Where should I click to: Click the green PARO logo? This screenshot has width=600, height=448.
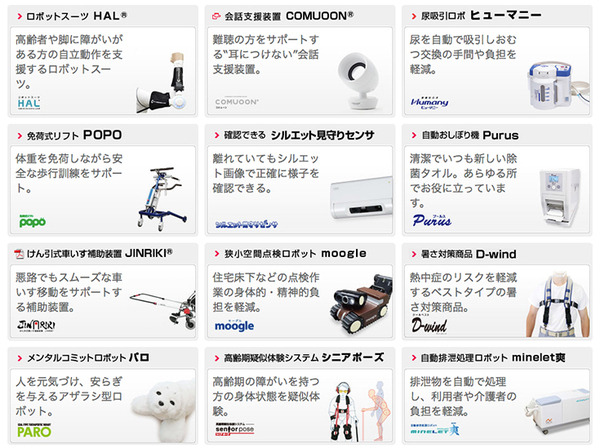34,430
